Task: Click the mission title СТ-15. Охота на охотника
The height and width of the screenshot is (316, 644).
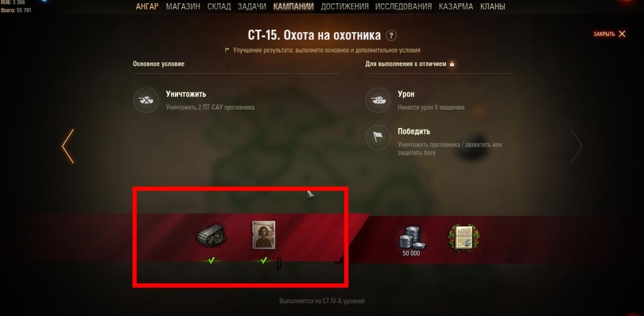Action: [x=314, y=35]
